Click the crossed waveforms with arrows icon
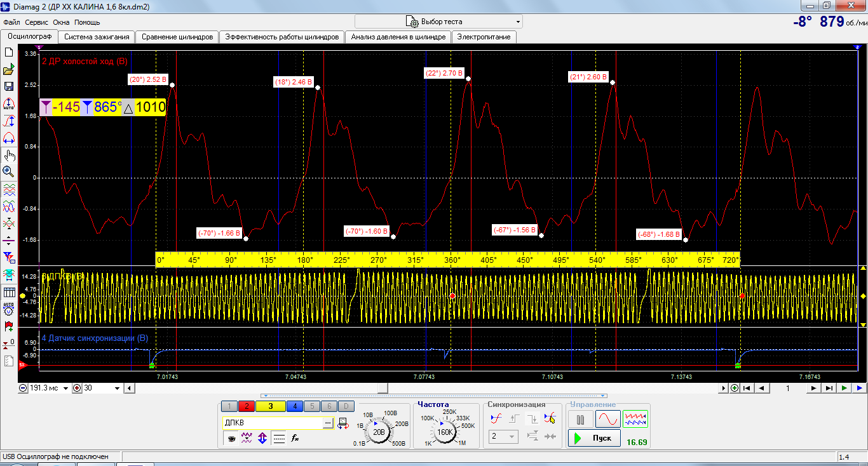The height and width of the screenshot is (466, 868). click(9, 223)
